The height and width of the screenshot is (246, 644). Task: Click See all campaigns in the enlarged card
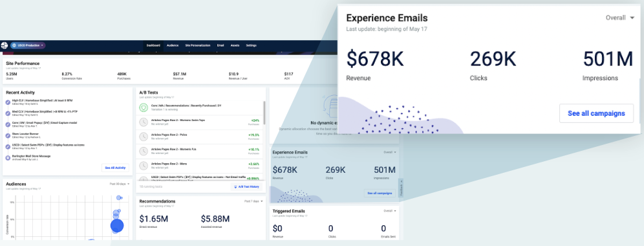[596, 113]
